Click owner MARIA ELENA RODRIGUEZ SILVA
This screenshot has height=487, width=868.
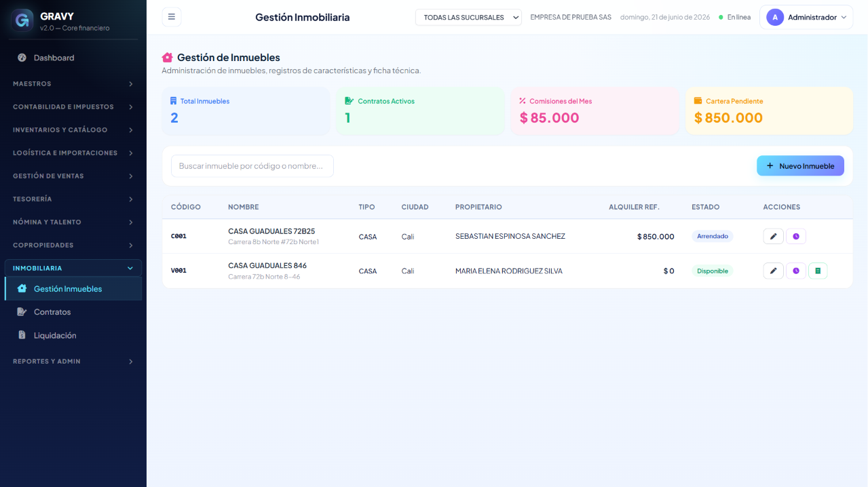pyautogui.click(x=509, y=271)
